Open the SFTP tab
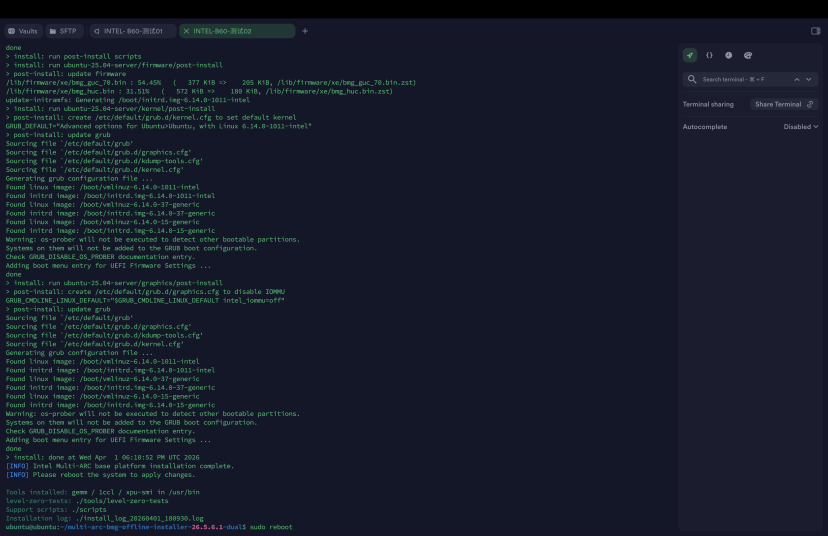The width and height of the screenshot is (828, 536). pyautogui.click(x=63, y=31)
